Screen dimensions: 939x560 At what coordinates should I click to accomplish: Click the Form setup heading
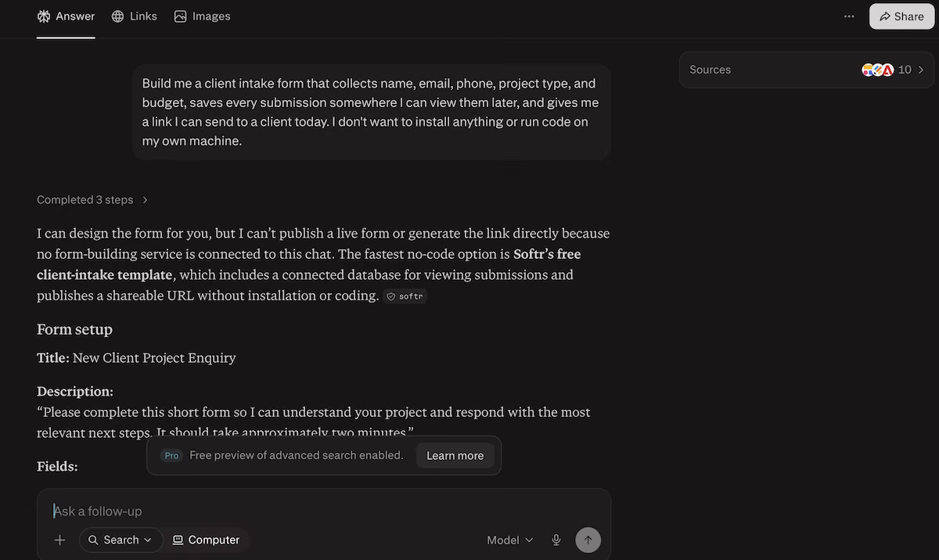click(74, 329)
